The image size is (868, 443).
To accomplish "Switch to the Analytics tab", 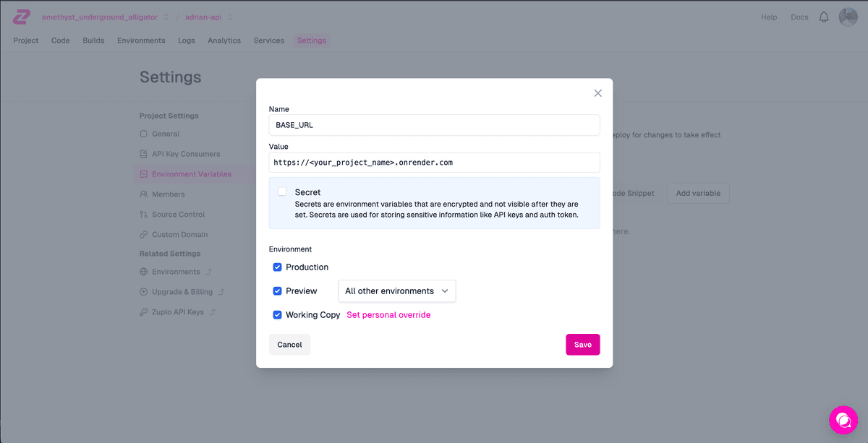I will click(224, 40).
